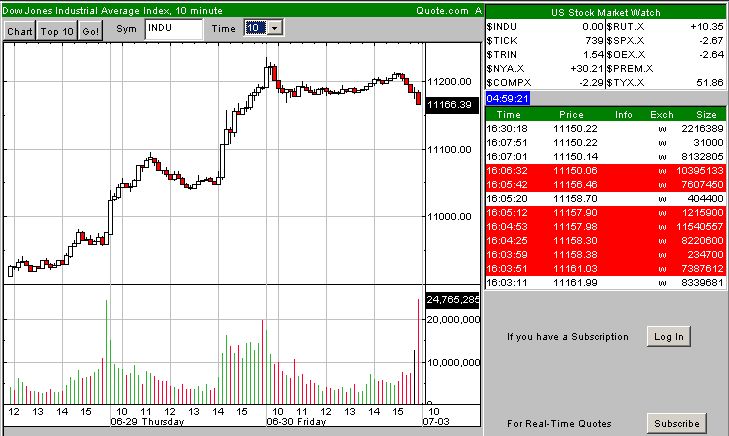Select the 16:07:01 trade row
Screen dimensions: 729x436
(605, 157)
